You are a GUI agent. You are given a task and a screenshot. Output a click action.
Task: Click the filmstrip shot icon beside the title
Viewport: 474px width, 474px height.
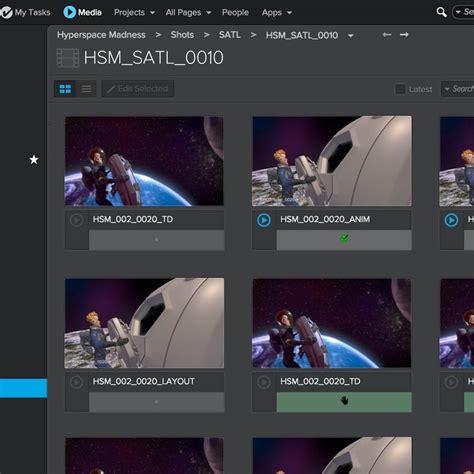[68, 58]
